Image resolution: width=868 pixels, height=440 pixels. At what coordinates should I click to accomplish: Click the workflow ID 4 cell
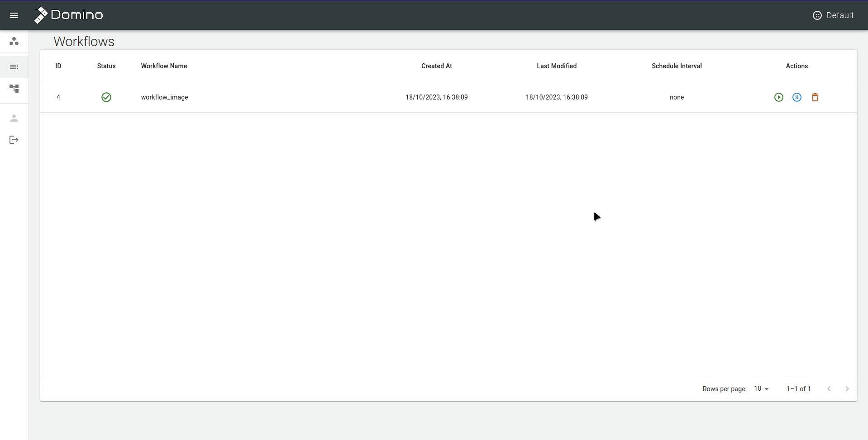point(58,97)
